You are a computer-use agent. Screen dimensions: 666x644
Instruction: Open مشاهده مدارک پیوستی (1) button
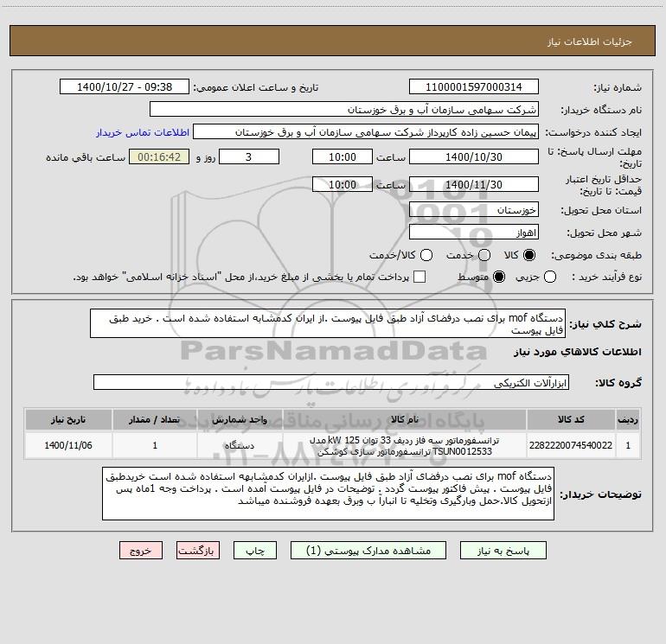pos(368,551)
